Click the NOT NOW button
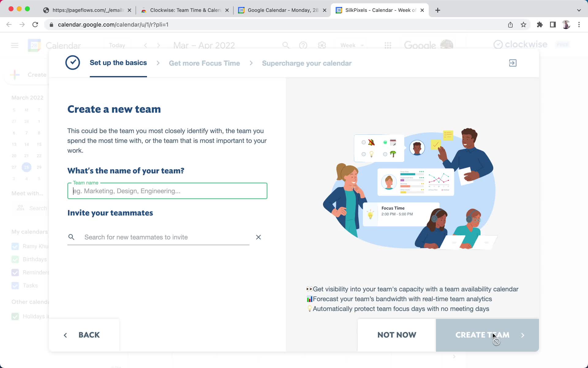Screen dimensions: 588x368 coord(397,335)
